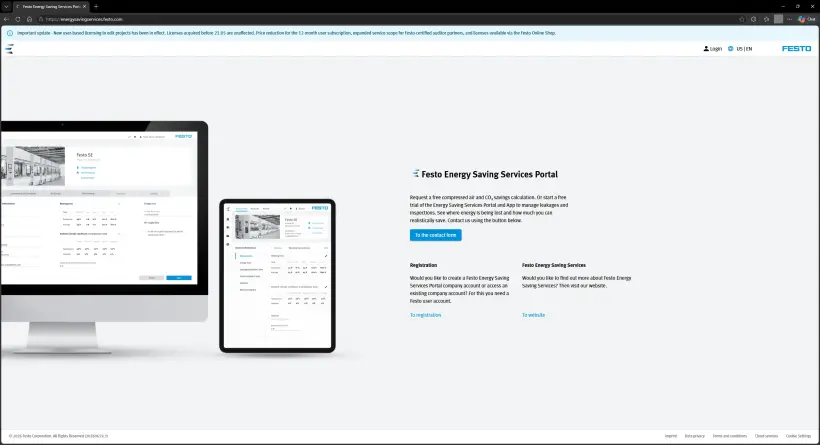Open the Data privacy footer link

tap(694, 436)
